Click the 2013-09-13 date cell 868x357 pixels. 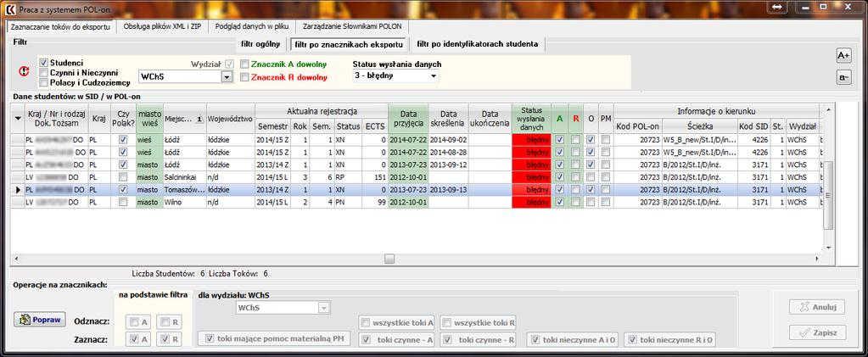[448, 190]
